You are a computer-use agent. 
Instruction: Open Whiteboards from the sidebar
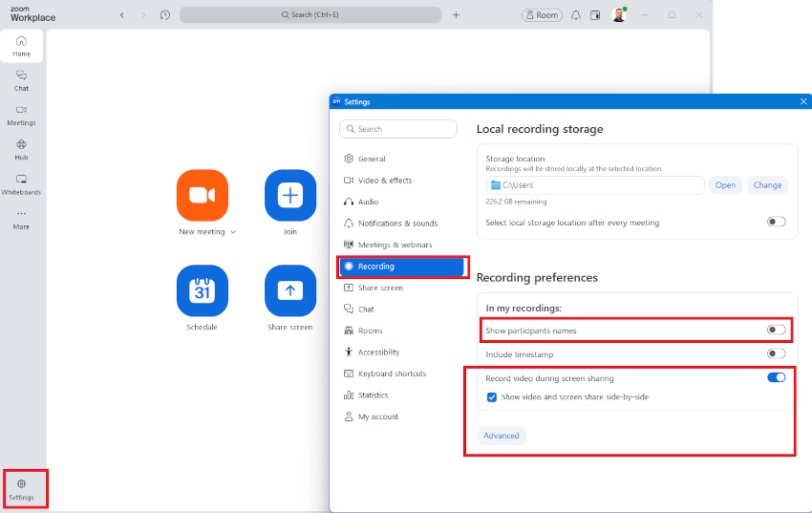21,184
